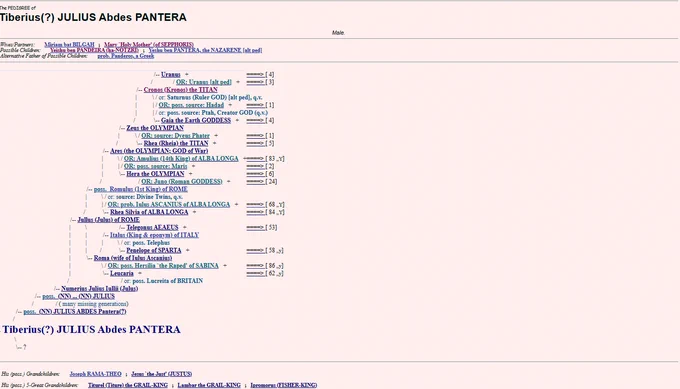Viewport: 680px width, 389px height.
Task: Click the 'or: poss. Lucreita of BRITAIN' text
Action: [163, 281]
